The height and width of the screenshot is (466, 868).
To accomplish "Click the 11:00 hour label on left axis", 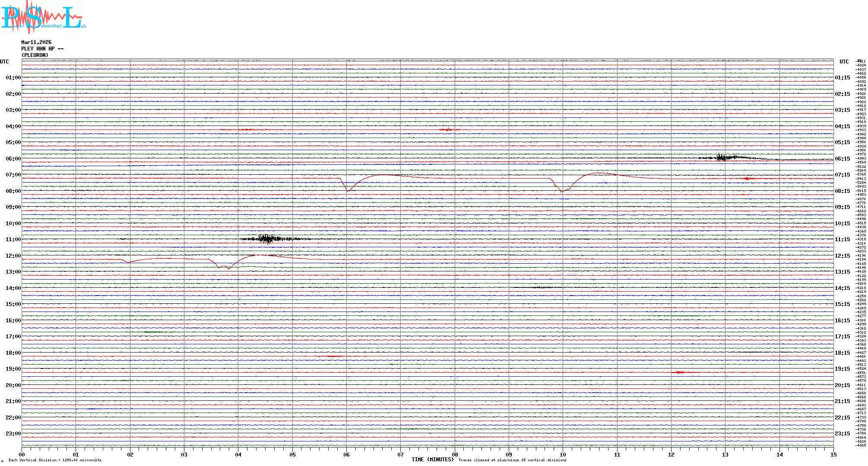I will click(13, 239).
